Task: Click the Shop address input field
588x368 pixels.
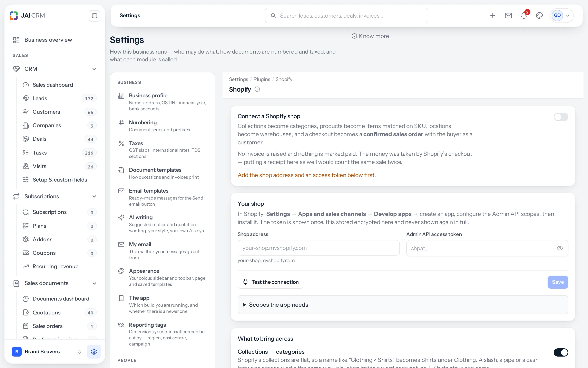Action: [318, 248]
